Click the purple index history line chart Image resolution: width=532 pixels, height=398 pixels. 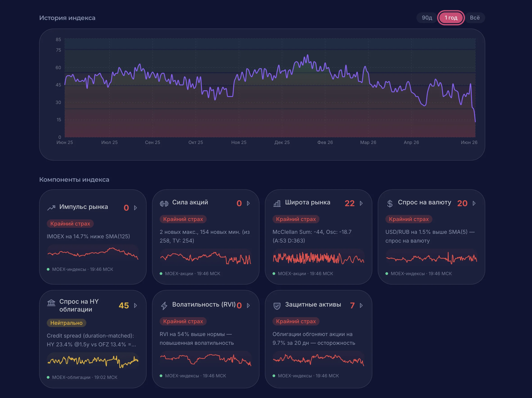point(270,88)
